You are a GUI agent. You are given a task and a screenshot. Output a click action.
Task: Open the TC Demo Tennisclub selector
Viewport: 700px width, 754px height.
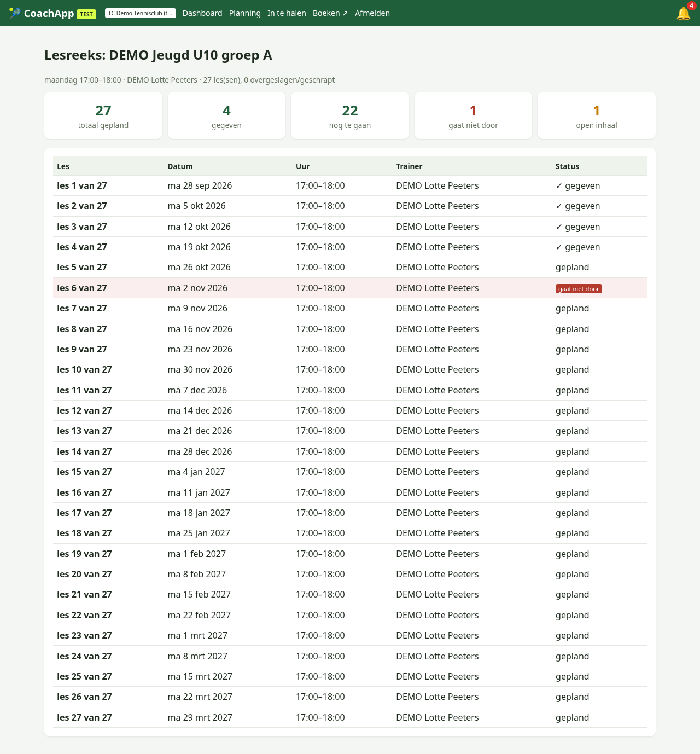click(140, 13)
